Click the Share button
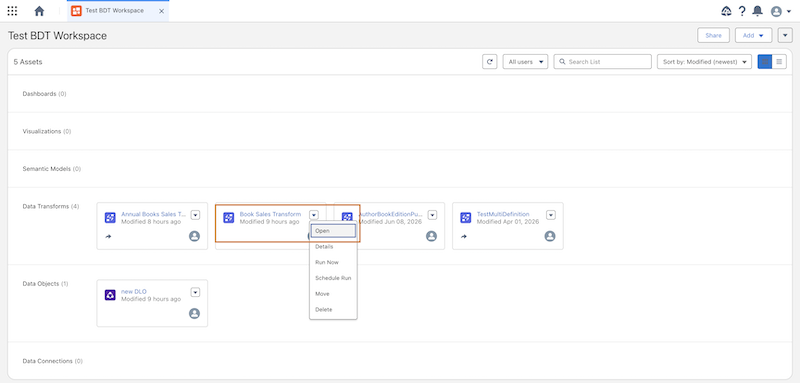 (713, 35)
